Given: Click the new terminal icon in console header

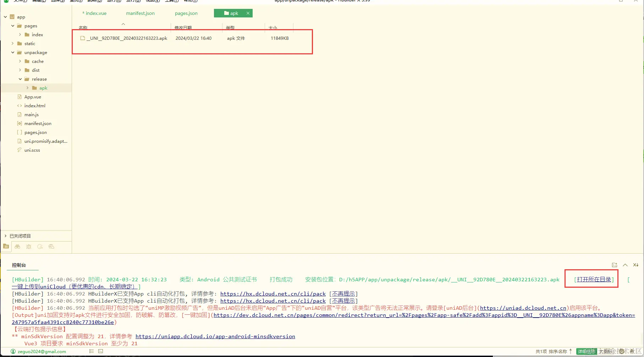Looking at the screenshot, I should click(x=615, y=265).
